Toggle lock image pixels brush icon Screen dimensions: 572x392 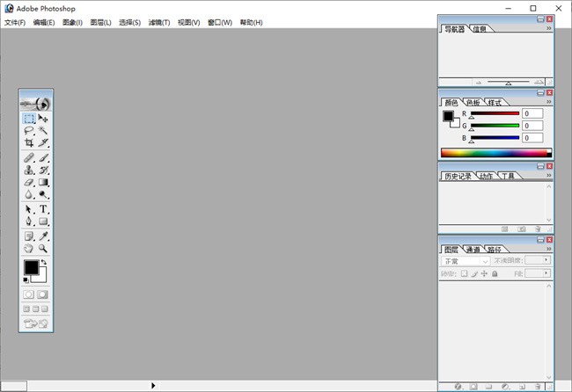point(474,273)
